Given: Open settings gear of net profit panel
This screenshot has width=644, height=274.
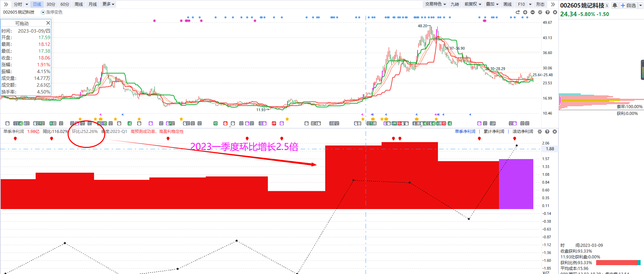Looking at the screenshot, I should [540, 132].
